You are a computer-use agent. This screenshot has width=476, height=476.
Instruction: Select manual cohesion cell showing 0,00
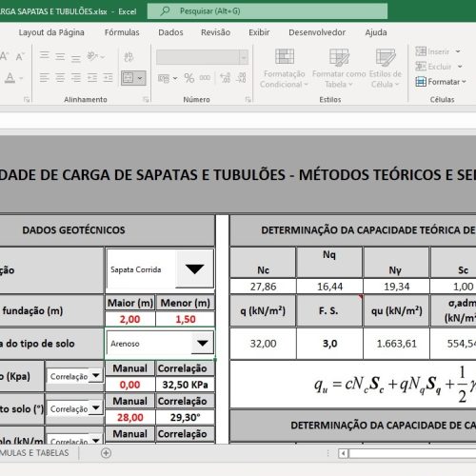click(130, 385)
